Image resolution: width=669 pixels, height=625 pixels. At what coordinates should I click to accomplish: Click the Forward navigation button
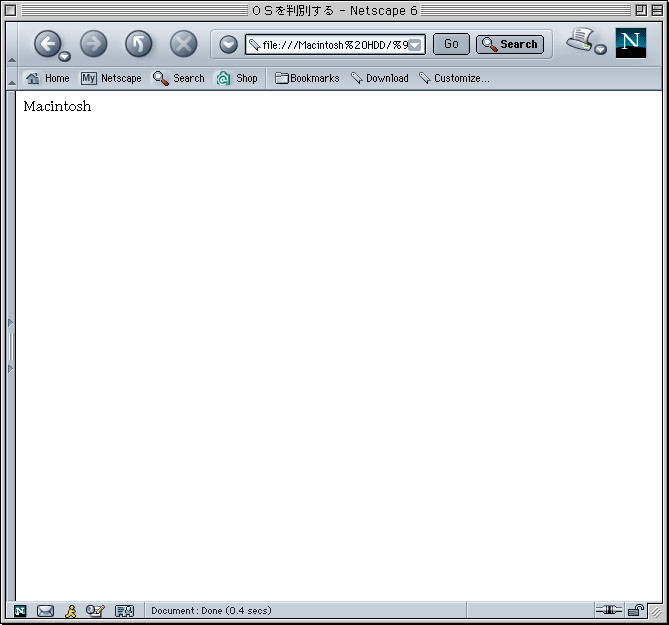point(93,44)
